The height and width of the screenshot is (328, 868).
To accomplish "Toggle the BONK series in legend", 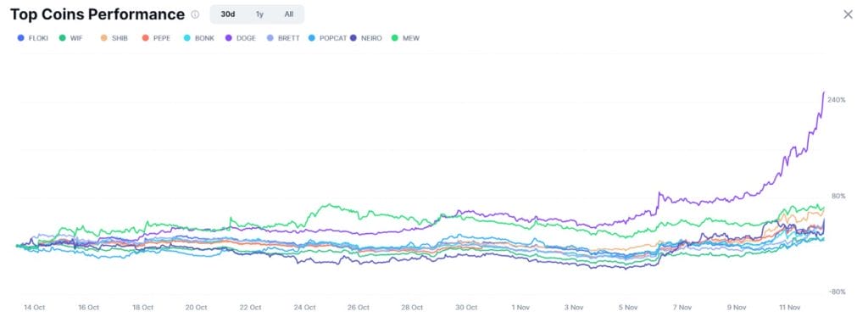I will [198, 38].
